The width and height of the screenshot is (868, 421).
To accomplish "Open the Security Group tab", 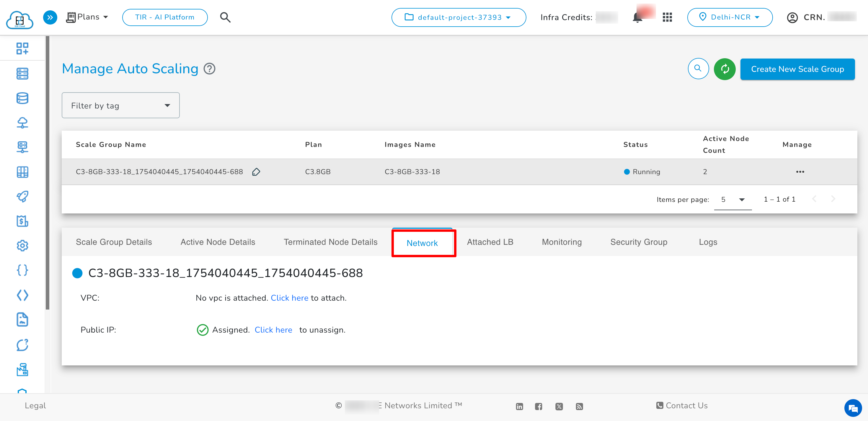I will [x=638, y=242].
